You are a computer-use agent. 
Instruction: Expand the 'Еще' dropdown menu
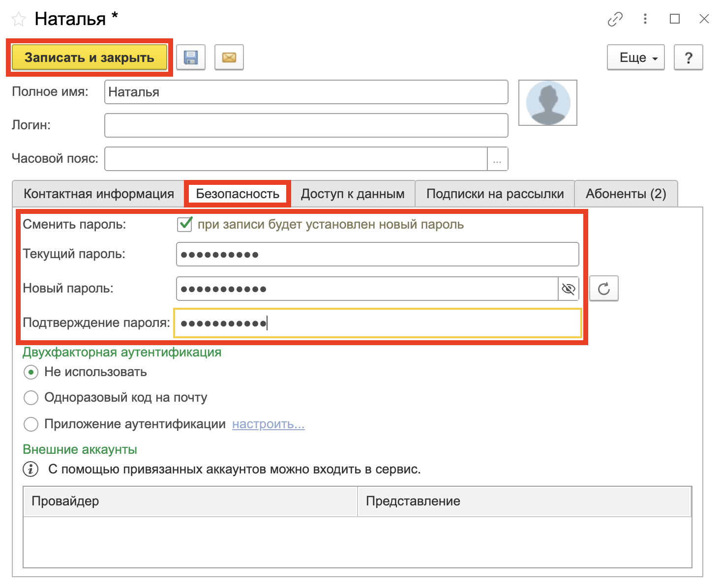[636, 58]
